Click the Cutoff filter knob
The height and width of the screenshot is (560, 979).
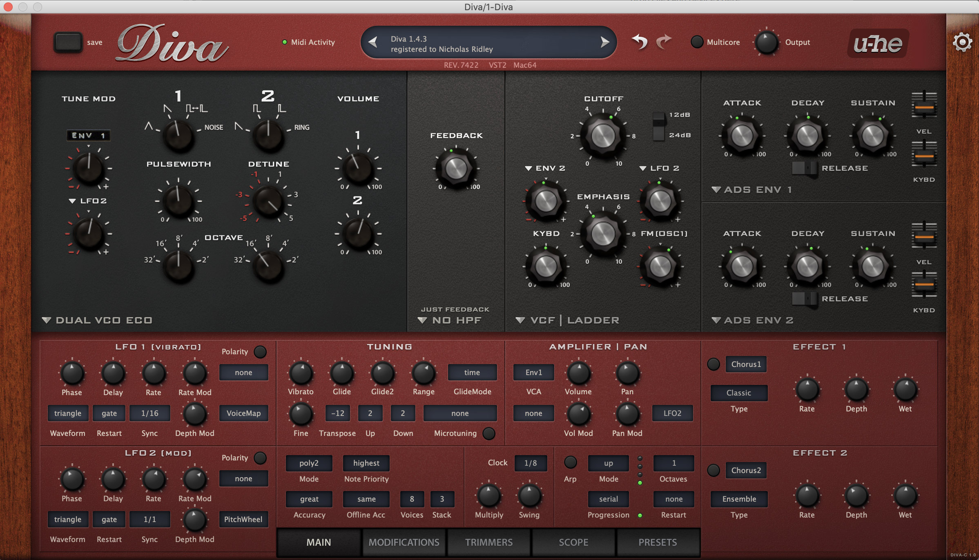603,136
